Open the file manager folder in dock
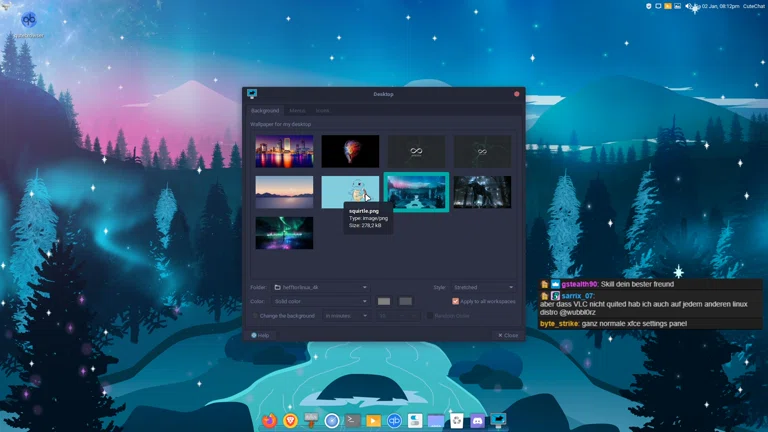Image resolution: width=768 pixels, height=432 pixels. click(435, 421)
